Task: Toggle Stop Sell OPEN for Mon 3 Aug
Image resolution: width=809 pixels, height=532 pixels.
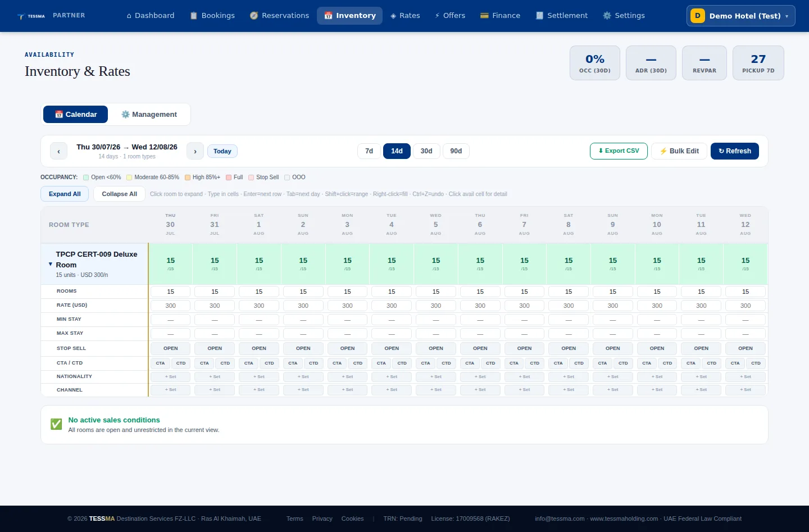Action: 347,348
